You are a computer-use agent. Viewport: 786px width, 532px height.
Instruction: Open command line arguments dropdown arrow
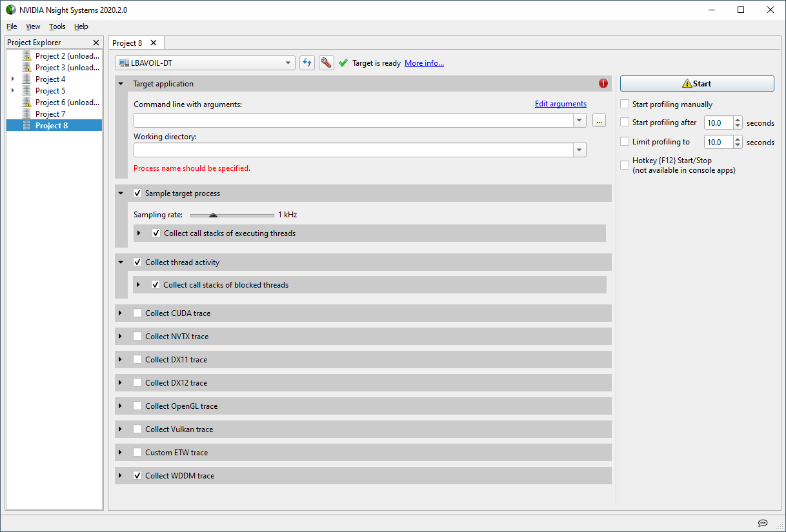point(579,121)
